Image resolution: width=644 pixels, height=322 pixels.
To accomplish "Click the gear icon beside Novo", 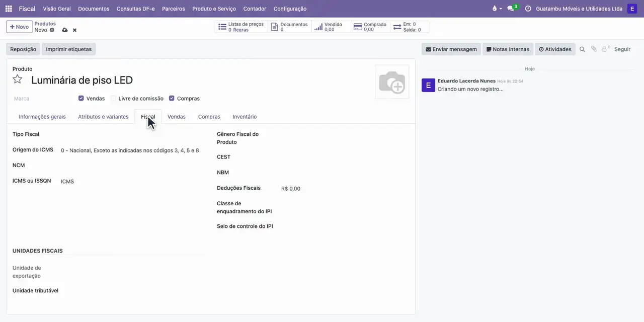I will point(52,30).
